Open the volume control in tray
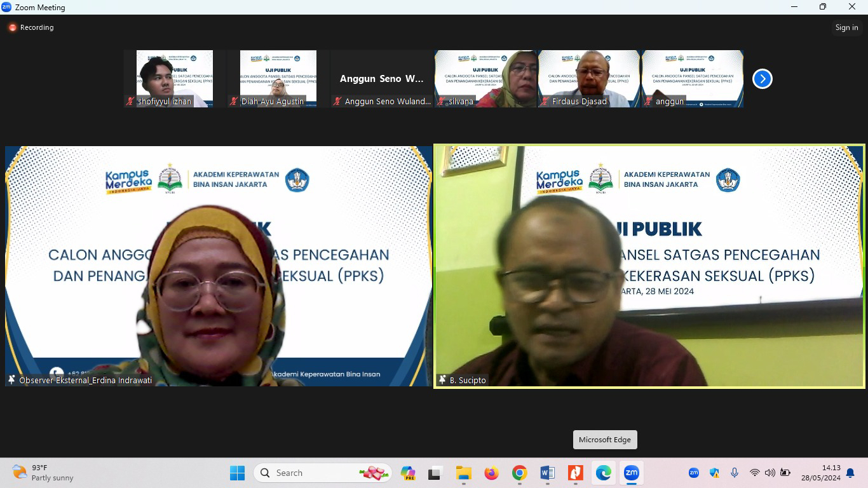 [770, 473]
